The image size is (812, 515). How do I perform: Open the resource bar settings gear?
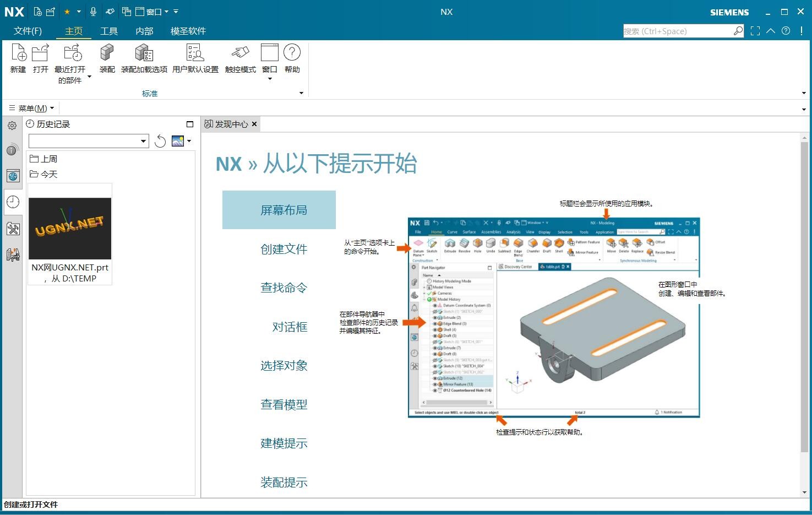click(12, 126)
